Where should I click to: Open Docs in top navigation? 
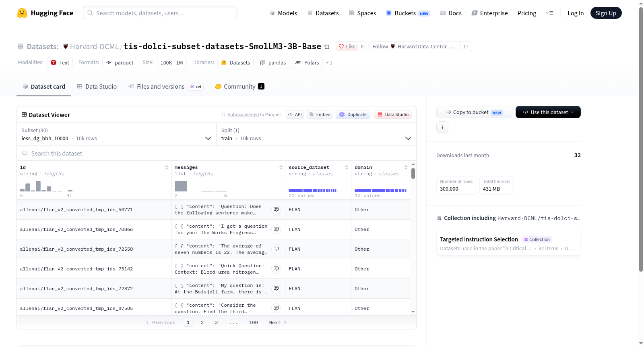tap(451, 13)
